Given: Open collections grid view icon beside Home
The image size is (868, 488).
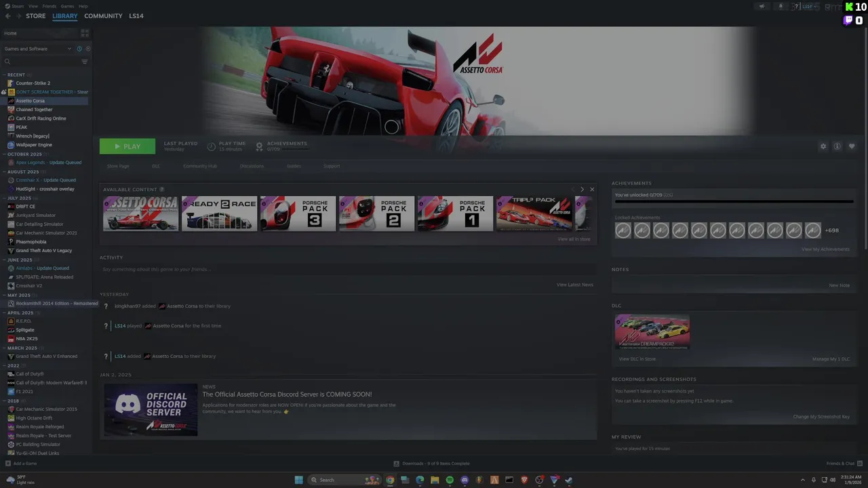Looking at the screenshot, I should pyautogui.click(x=85, y=33).
